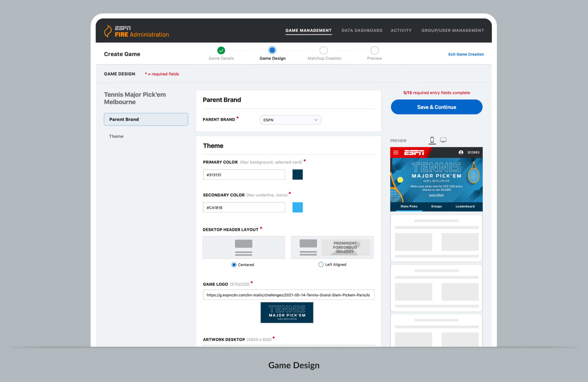
Task: Select the Centered header layout radio
Action: coord(234,265)
